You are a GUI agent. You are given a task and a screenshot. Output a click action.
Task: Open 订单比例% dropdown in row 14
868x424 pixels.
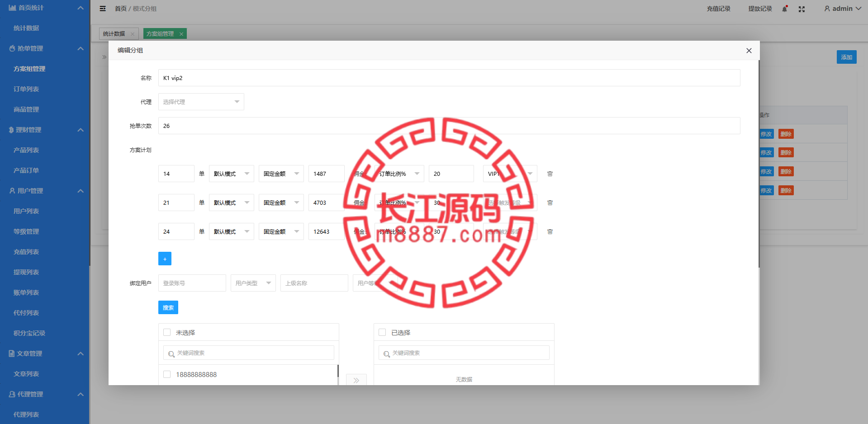[399, 174]
